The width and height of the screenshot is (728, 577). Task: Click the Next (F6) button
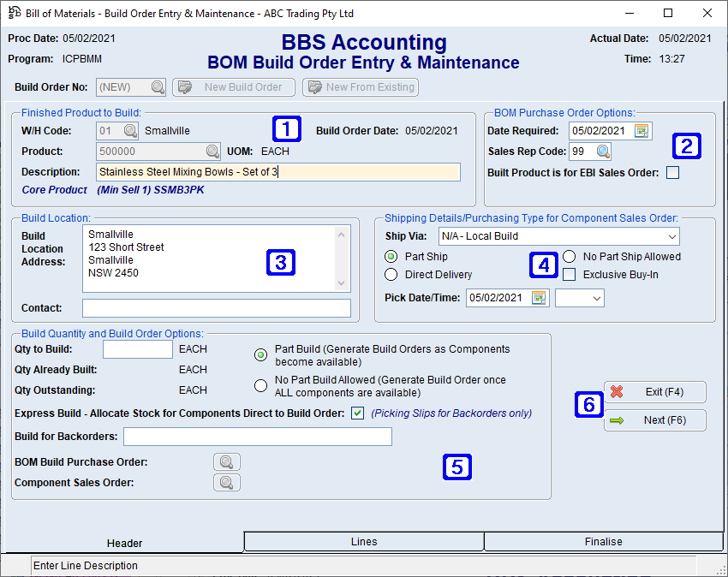654,420
